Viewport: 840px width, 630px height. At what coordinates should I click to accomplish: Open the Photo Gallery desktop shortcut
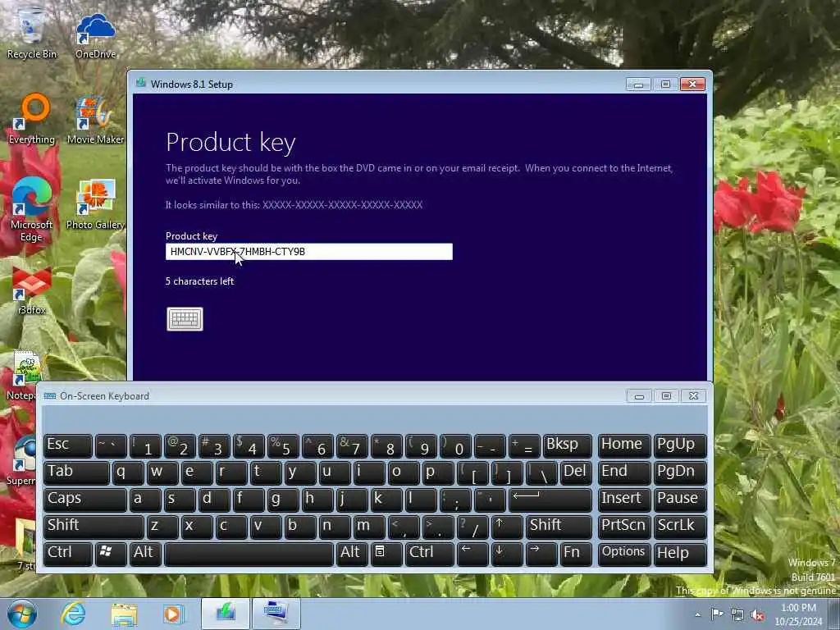[x=95, y=204]
